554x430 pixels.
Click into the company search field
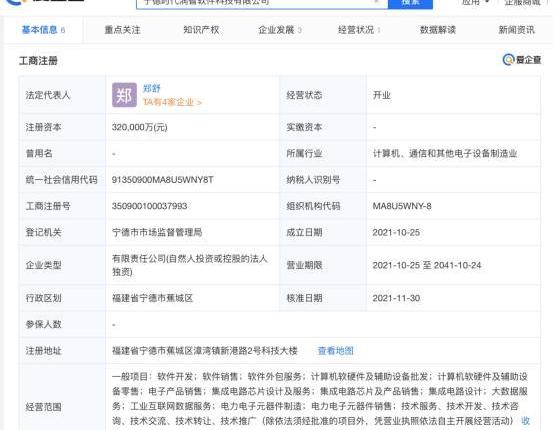point(262,3)
